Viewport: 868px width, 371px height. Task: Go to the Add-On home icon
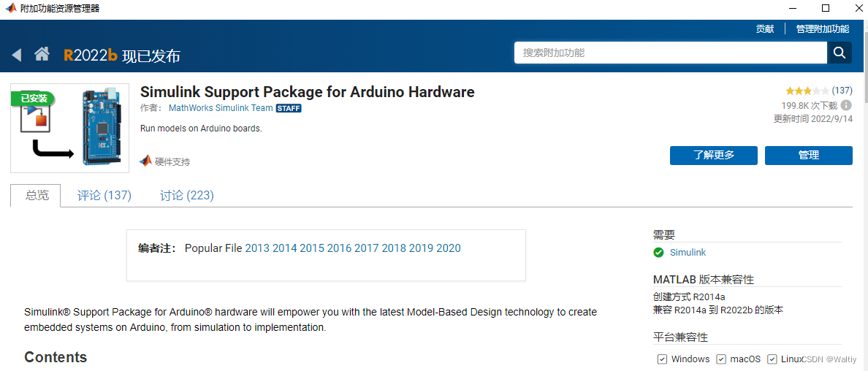point(42,54)
